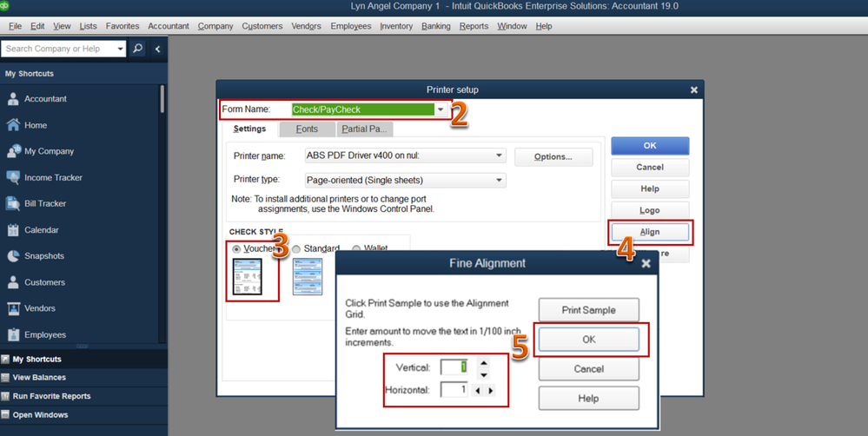Click the sidebar shortcuts scrollbar
Viewport: 868px width, 436px height.
pos(162,100)
